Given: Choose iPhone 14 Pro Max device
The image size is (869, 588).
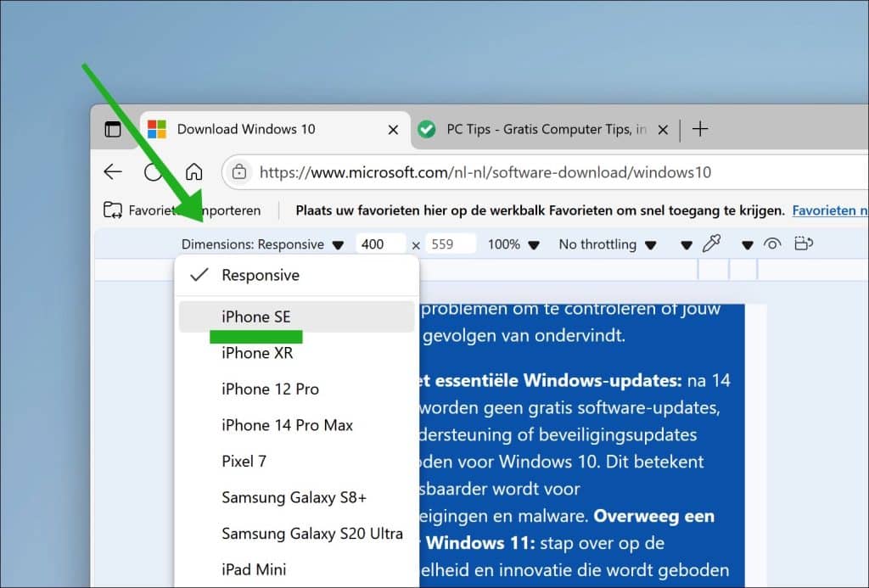Looking at the screenshot, I should 296,425.
